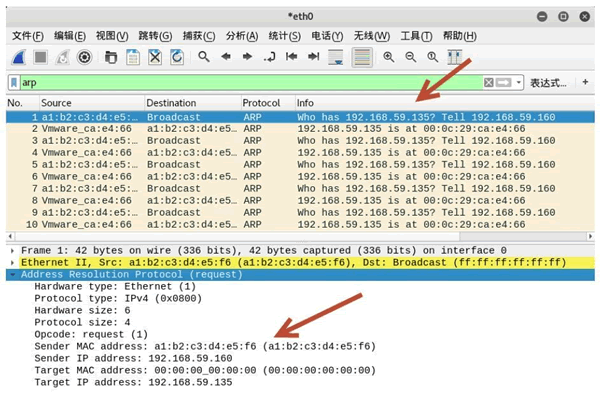Click the find packet magnifier icon

(x=204, y=57)
